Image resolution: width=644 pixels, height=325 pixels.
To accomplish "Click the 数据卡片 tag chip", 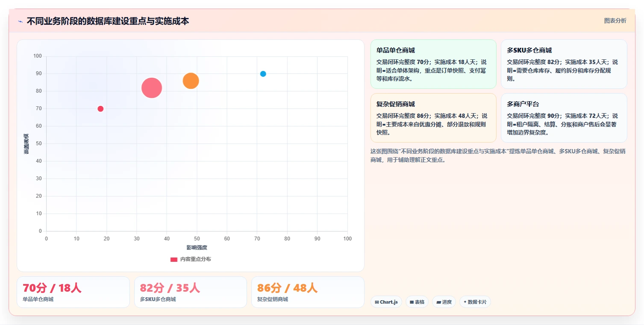I will tap(475, 302).
